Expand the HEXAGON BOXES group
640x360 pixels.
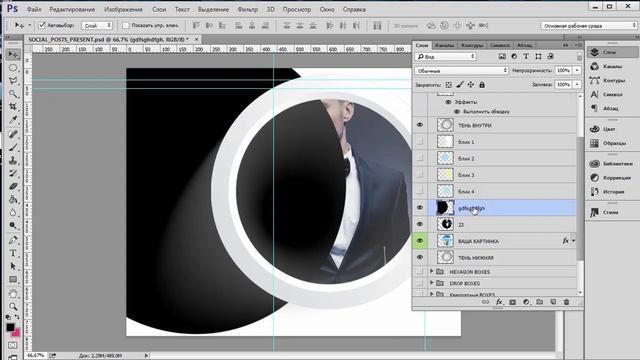431,271
